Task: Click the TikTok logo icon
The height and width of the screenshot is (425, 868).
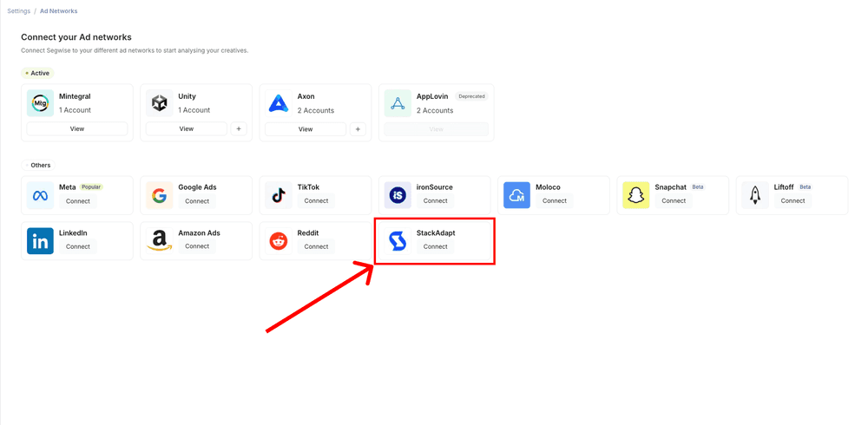Action: click(279, 195)
